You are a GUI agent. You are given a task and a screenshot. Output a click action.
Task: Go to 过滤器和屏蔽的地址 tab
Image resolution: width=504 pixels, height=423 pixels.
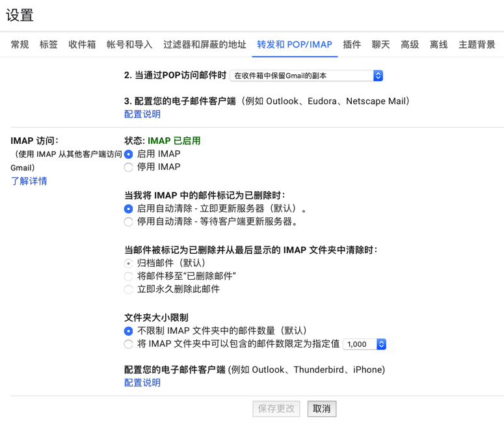pos(205,45)
